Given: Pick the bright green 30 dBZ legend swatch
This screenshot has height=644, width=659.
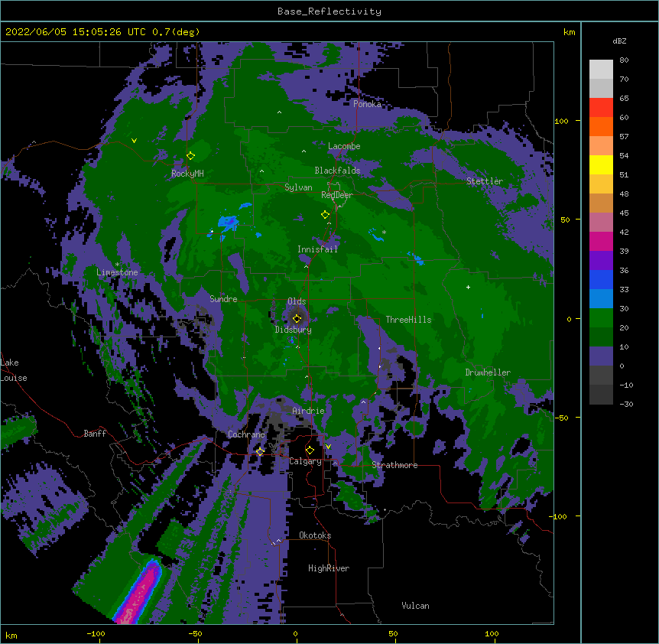Looking at the screenshot, I should [601, 318].
